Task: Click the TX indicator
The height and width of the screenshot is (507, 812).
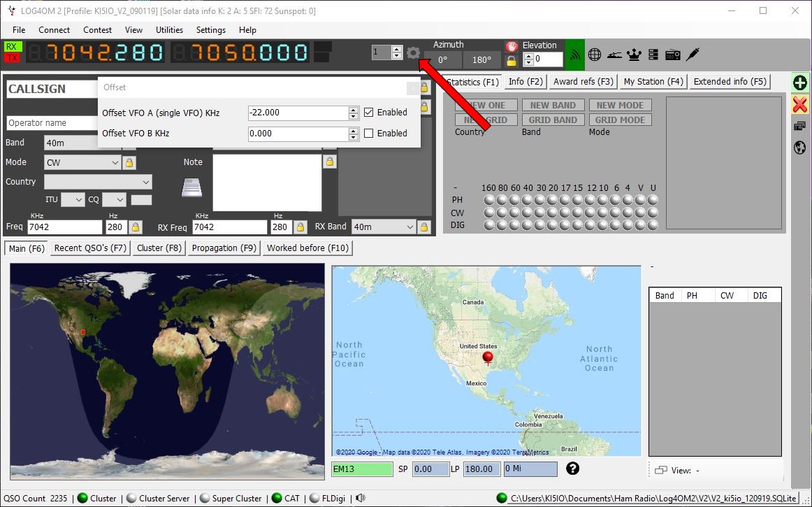Action: point(11,57)
